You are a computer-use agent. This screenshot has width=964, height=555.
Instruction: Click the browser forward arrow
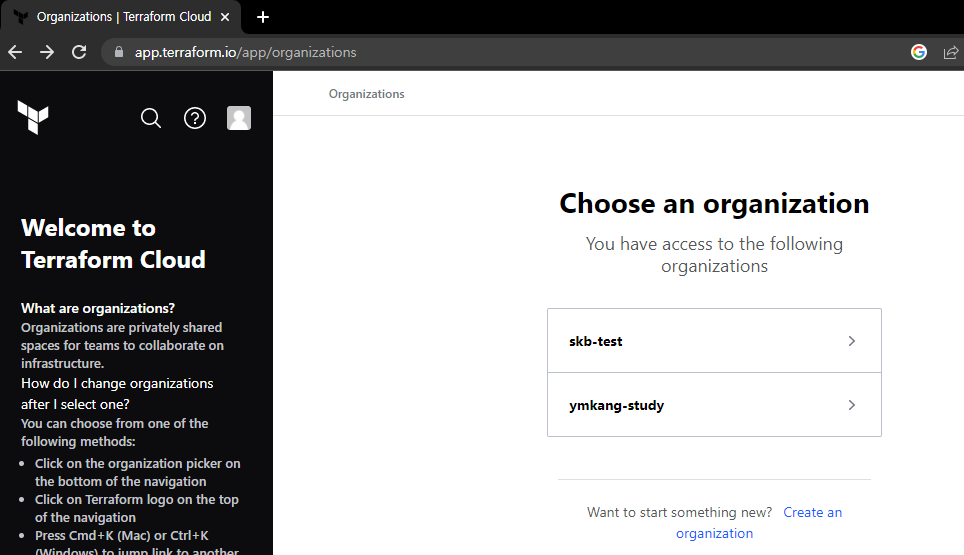[x=47, y=52]
